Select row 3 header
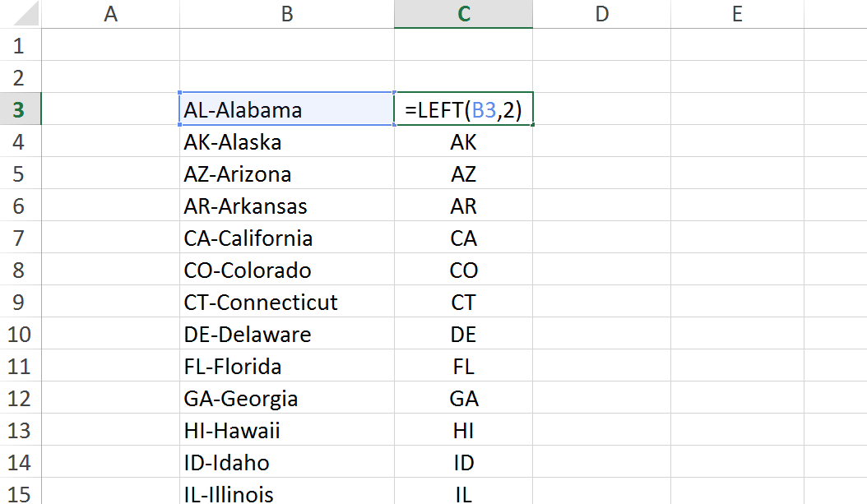Viewport: 867px width, 504px height. coord(20,110)
